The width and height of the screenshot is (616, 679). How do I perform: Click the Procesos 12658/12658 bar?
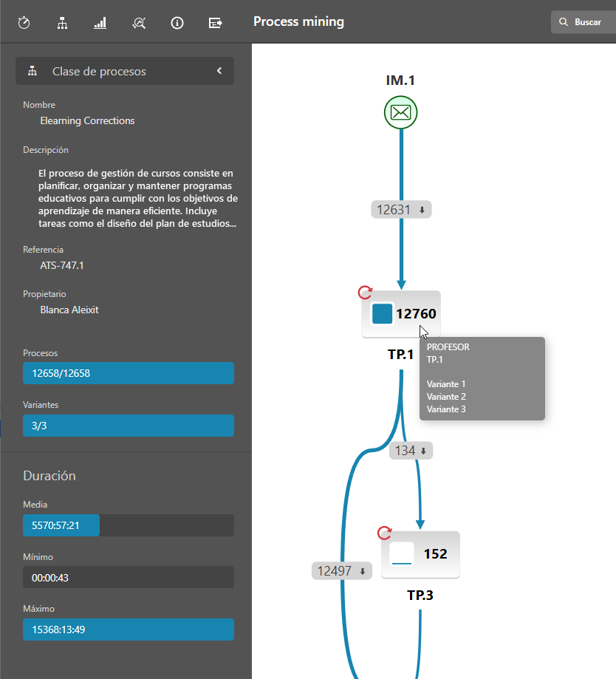(129, 373)
